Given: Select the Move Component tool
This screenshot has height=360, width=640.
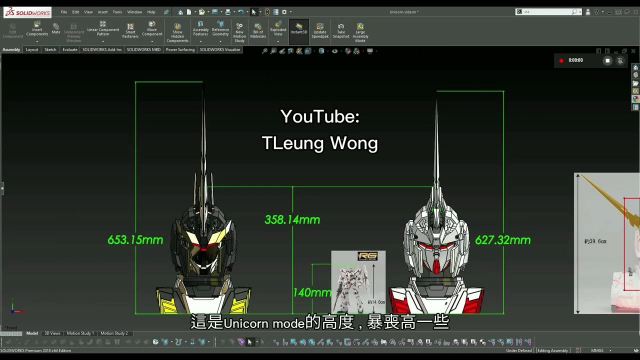Looking at the screenshot, I should (152, 29).
